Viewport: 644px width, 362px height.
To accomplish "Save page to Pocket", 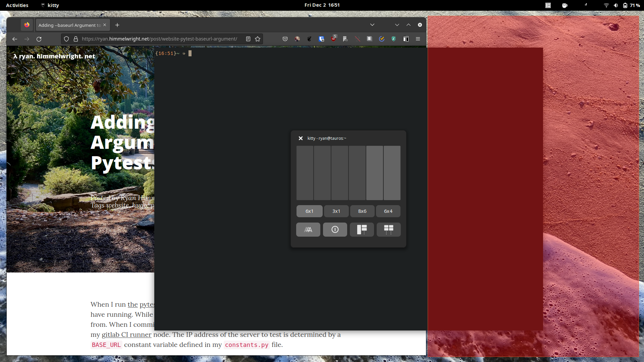I will [x=285, y=39].
